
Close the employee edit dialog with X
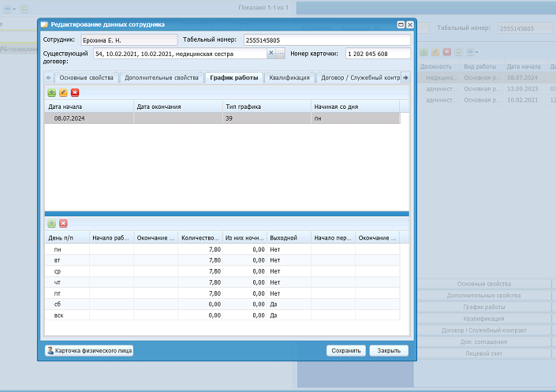(x=410, y=24)
